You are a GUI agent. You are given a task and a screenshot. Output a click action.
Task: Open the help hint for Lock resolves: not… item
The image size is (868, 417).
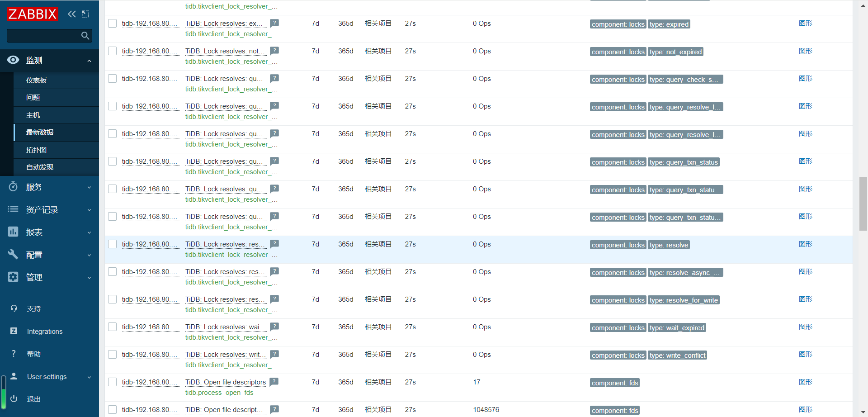[x=274, y=51]
